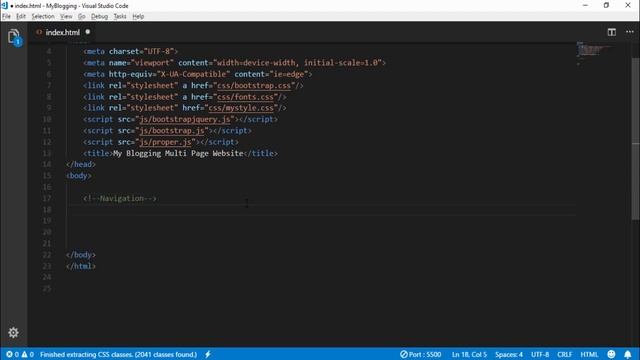
Task: Show notifications bell
Action: coord(628,354)
